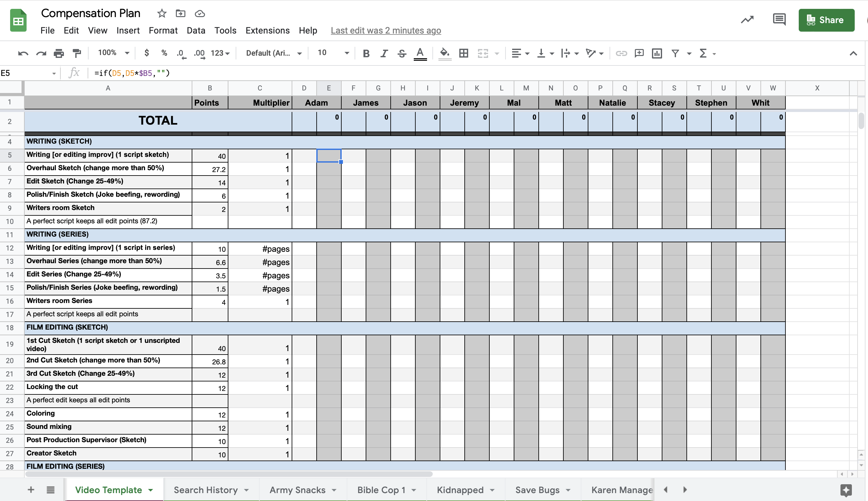Viewport: 868px width, 501px height.
Task: Switch to the Army Snacks sheet
Action: (297, 489)
